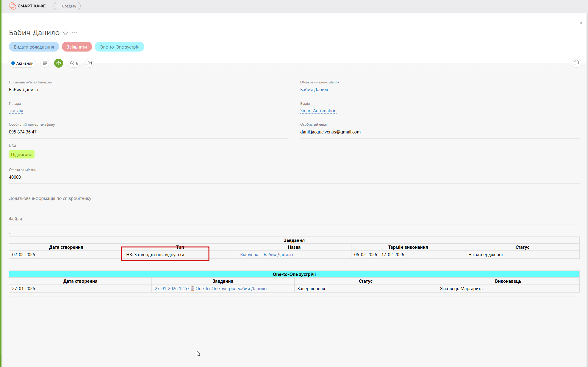This screenshot has width=588, height=367.
Task: Open the description lines icon tab
Action: pyautogui.click(x=45, y=63)
